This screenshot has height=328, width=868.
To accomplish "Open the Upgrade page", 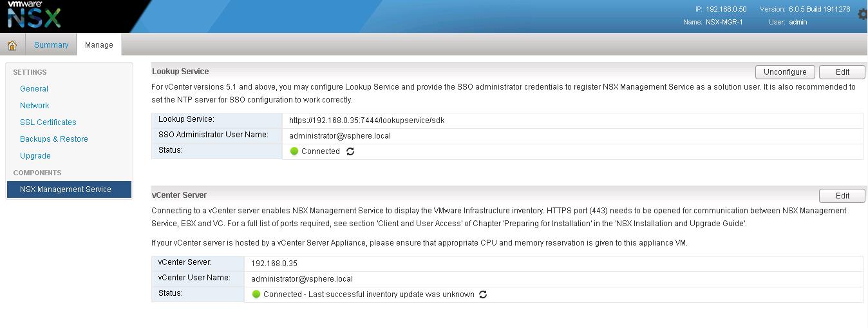I will [35, 156].
